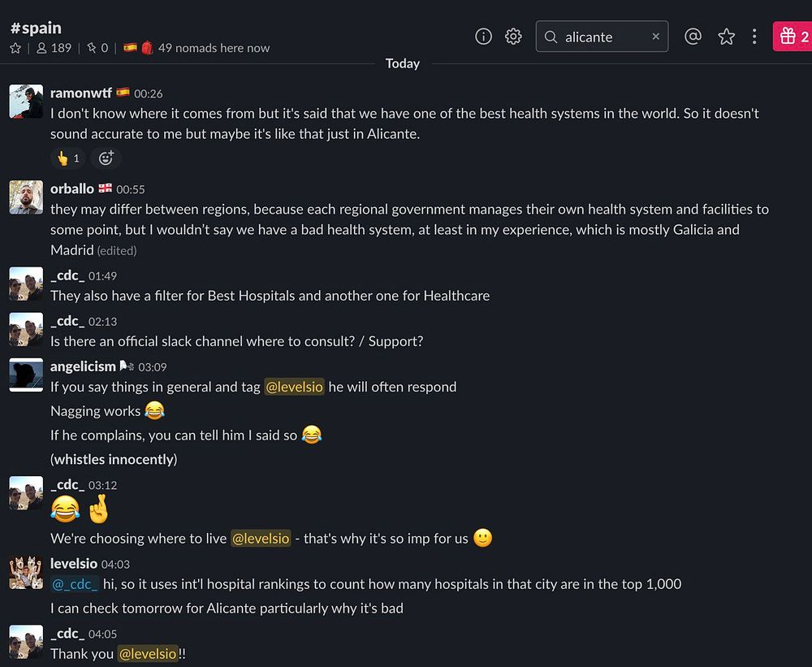This screenshot has width=812, height=667.
Task: Open the @levelsio mention in angelicism's message
Action: click(294, 387)
